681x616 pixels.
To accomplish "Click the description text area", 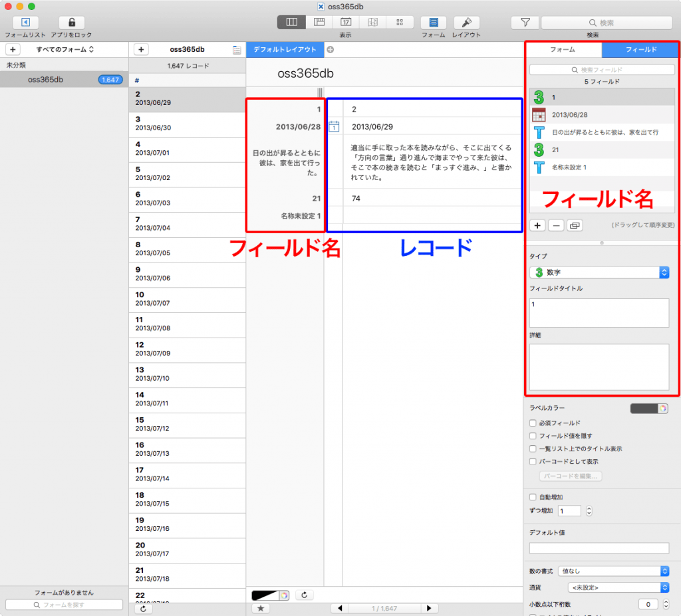I will click(x=599, y=367).
